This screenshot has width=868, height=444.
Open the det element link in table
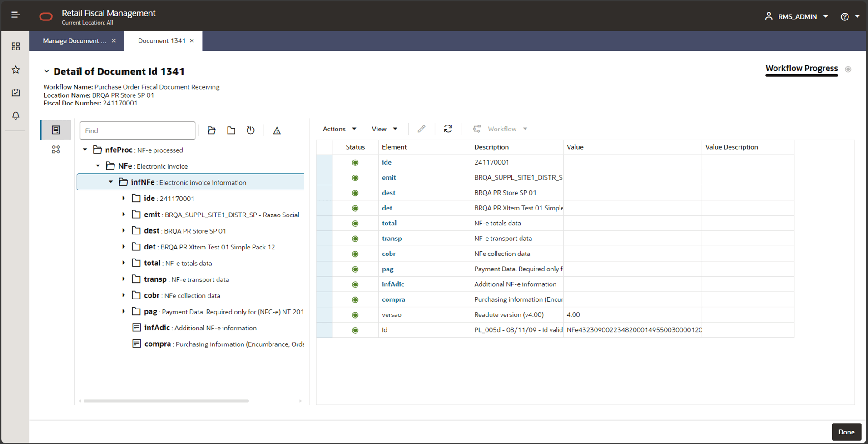(387, 208)
